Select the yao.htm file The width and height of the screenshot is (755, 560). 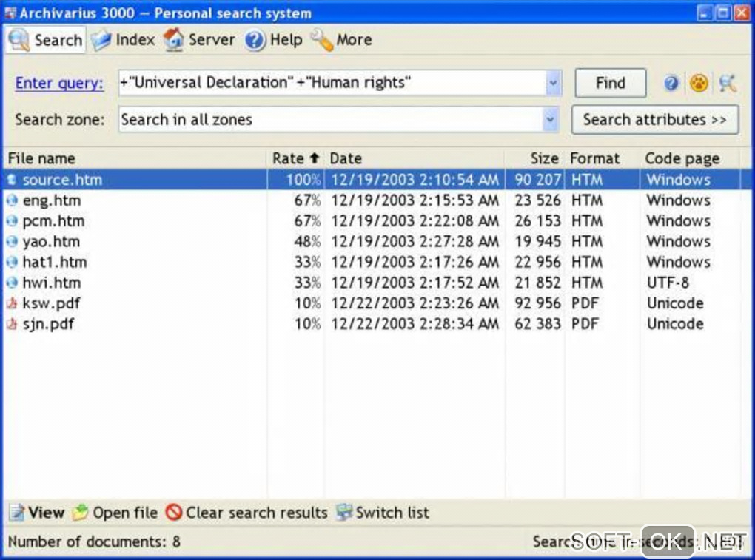click(x=51, y=241)
